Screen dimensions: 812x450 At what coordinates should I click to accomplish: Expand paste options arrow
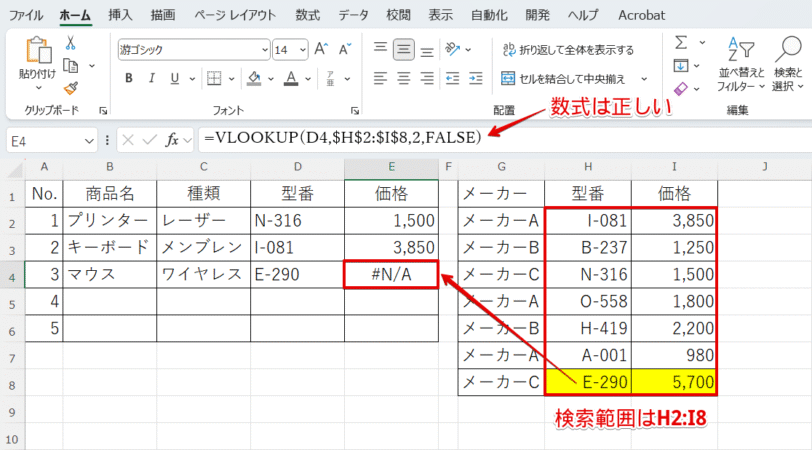38,88
